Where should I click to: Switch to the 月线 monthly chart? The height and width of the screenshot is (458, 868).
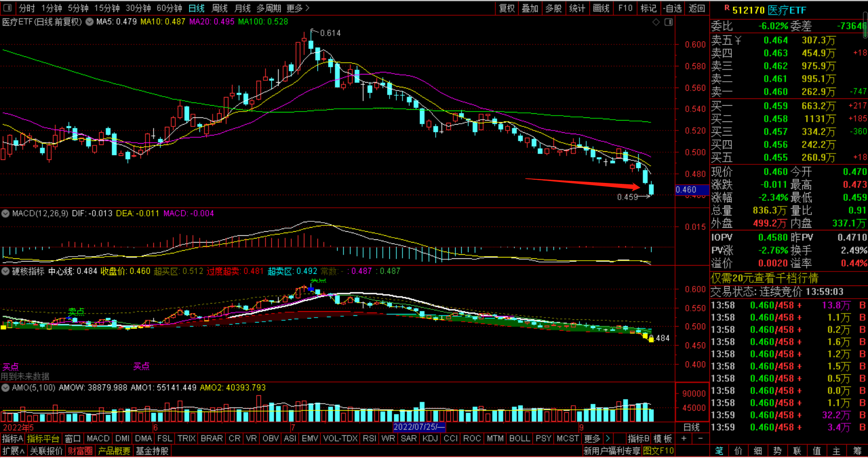click(x=243, y=8)
